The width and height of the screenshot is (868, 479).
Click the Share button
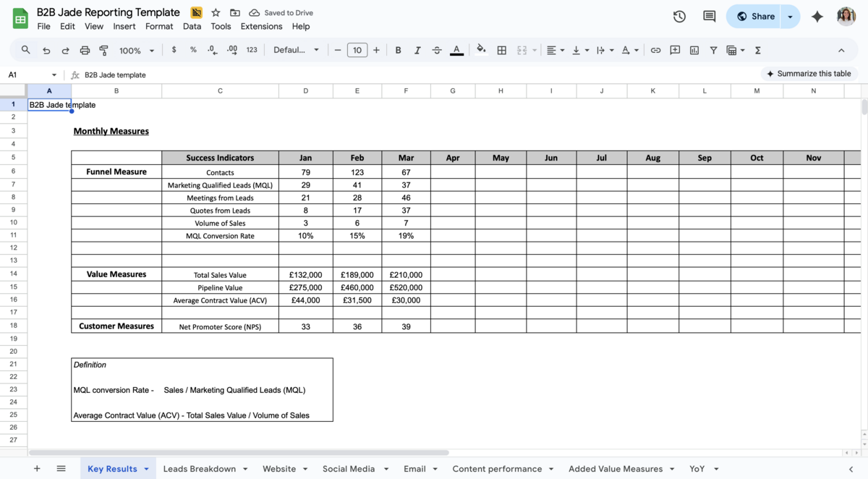pos(755,17)
